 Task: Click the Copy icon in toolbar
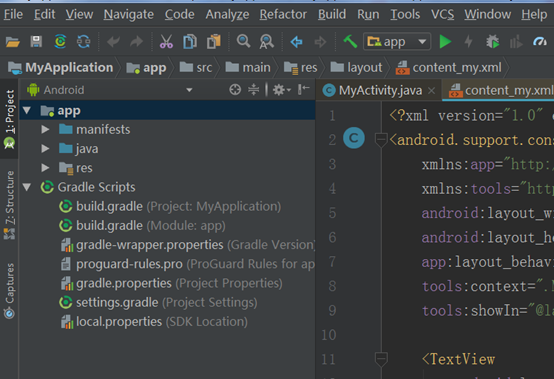click(190, 42)
